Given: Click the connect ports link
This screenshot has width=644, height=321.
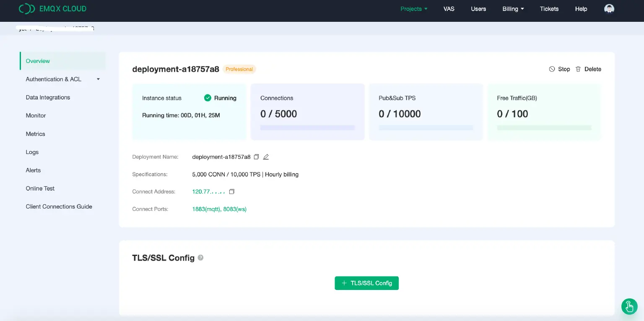Looking at the screenshot, I should tap(219, 209).
